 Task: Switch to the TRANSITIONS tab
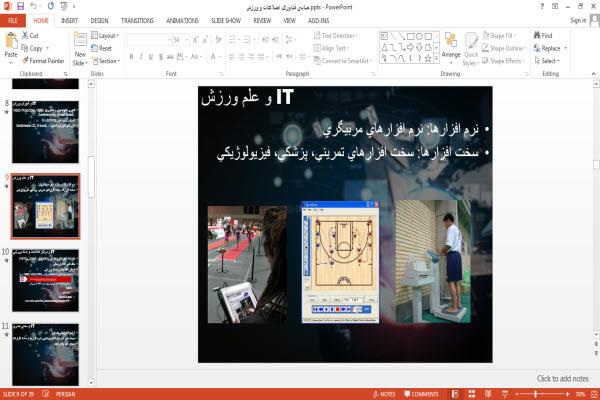[x=137, y=21]
